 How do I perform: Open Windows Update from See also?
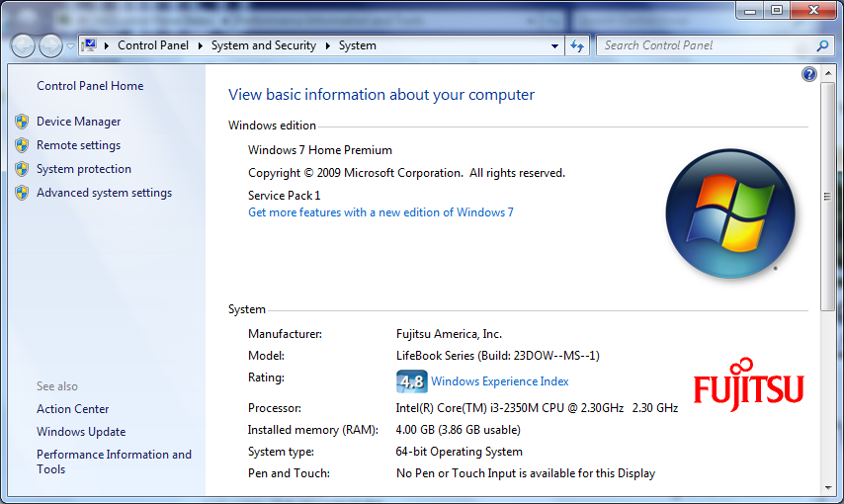[81, 432]
